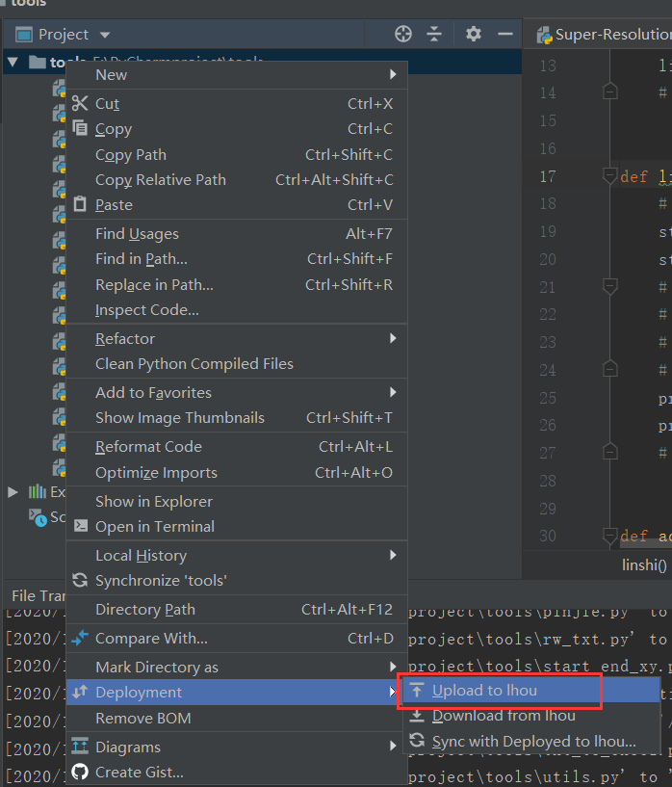Click the Cut scissors icon
Image resolution: width=672 pixels, height=787 pixels.
80,103
